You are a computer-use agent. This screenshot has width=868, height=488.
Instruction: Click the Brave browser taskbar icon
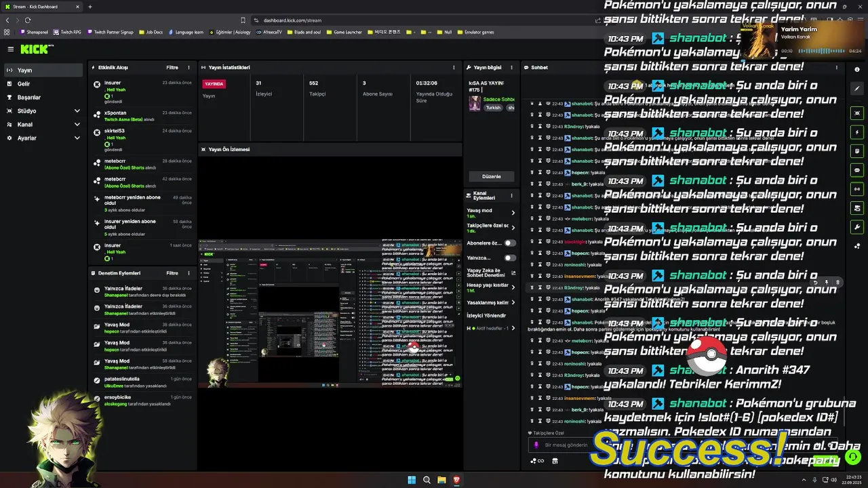(x=456, y=480)
